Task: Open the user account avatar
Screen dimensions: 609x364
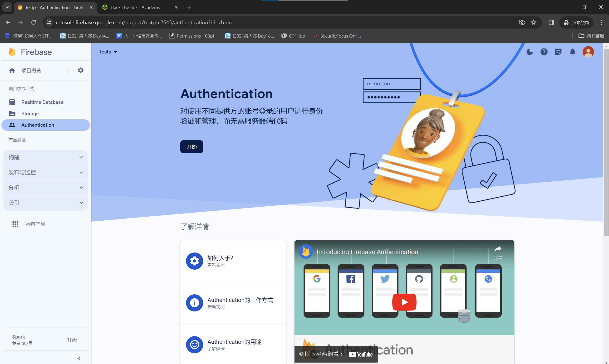Action: (x=588, y=52)
